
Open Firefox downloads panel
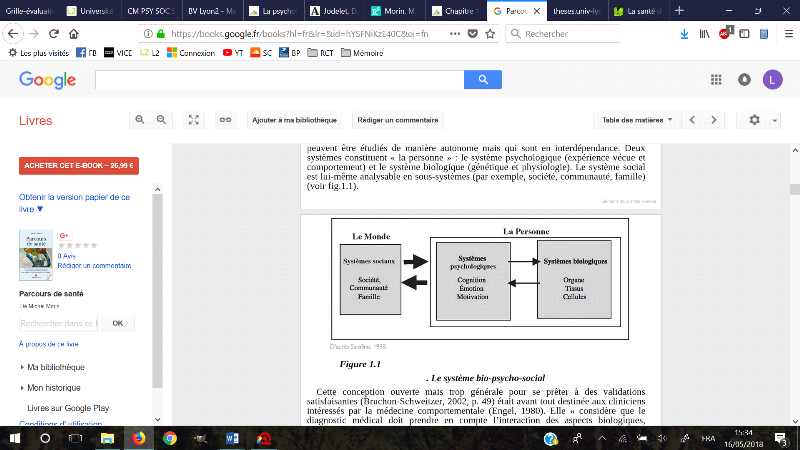click(x=684, y=34)
